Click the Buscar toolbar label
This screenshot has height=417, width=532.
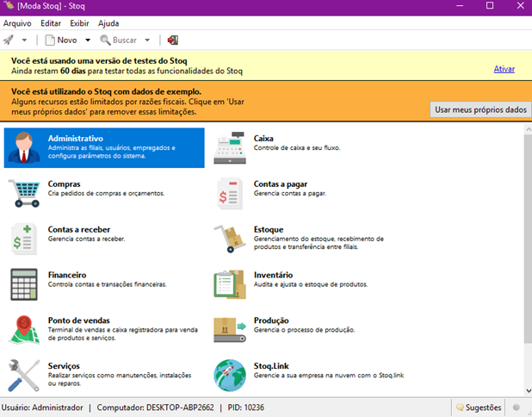(125, 40)
